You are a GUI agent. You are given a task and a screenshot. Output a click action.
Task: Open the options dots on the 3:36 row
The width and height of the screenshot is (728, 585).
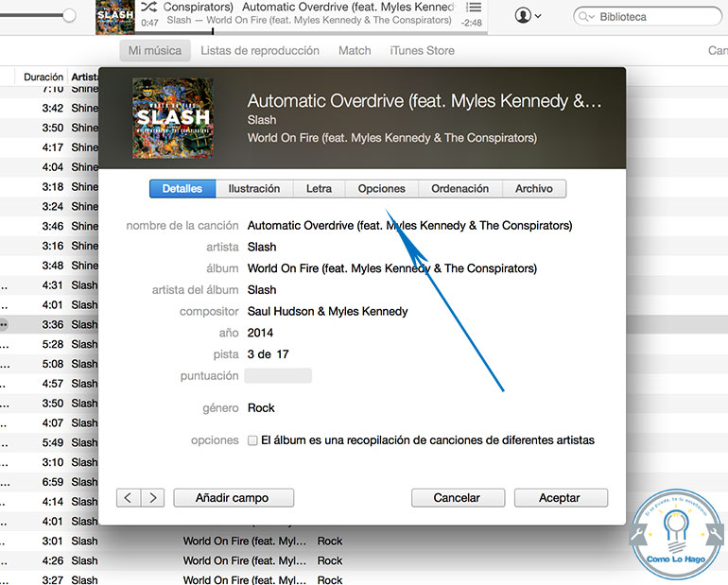click(4, 325)
